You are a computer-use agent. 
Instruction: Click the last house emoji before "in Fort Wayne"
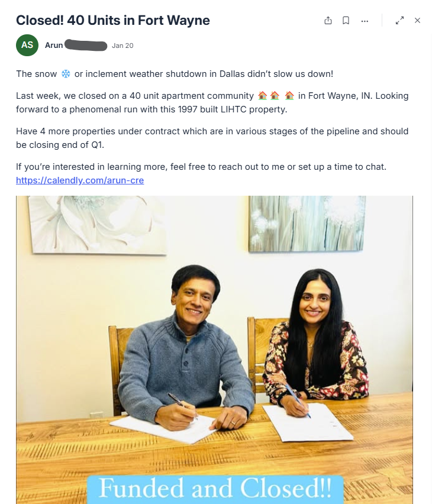[x=289, y=96]
